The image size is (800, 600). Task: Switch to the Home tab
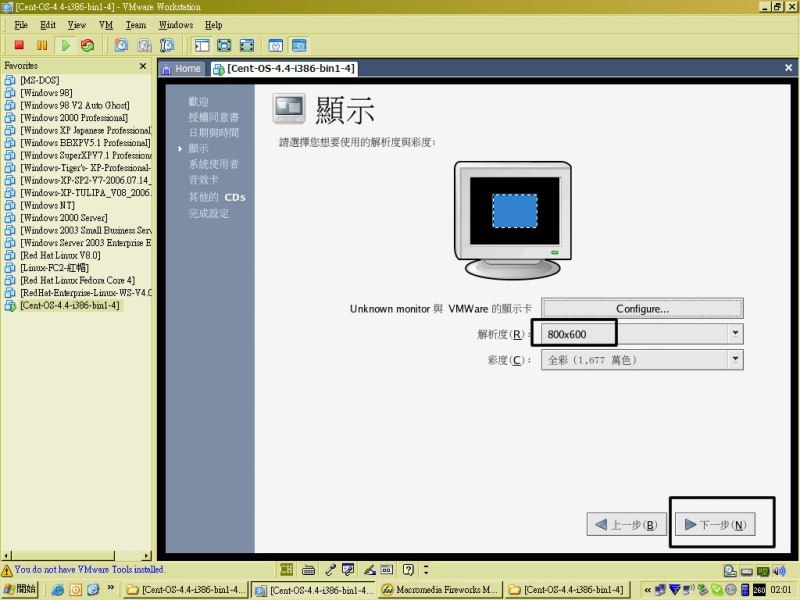click(x=182, y=69)
